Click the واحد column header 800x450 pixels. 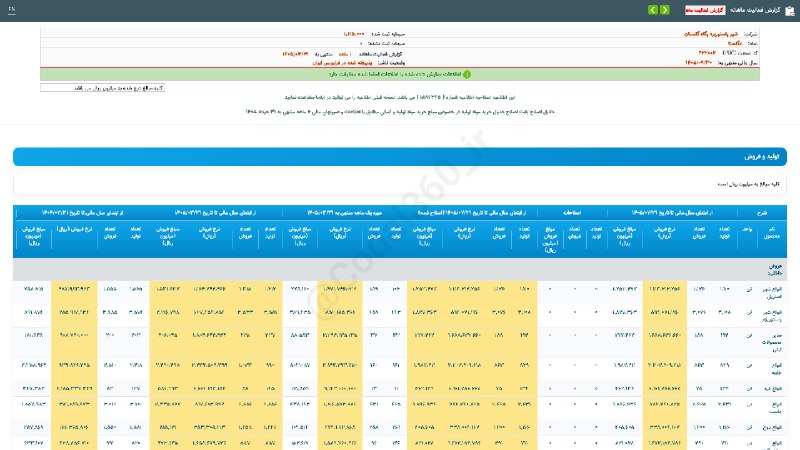pyautogui.click(x=747, y=230)
